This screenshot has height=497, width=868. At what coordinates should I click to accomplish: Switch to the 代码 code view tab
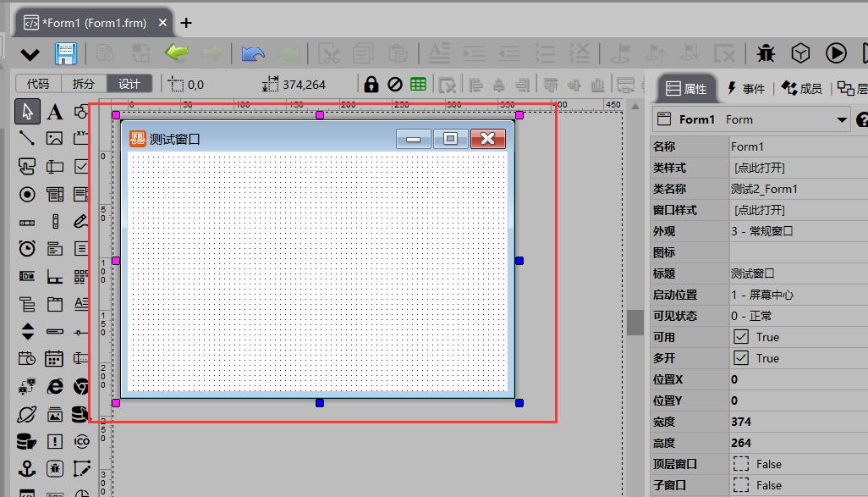tap(38, 84)
